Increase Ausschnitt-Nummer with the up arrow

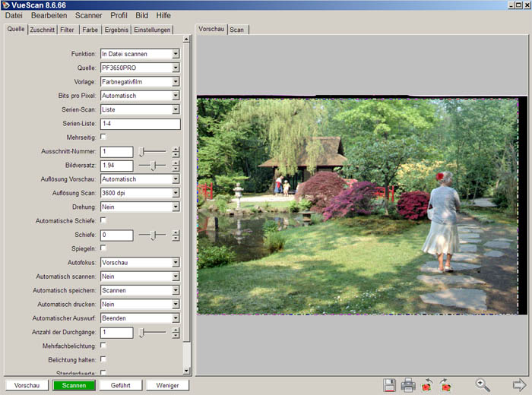pyautogui.click(x=176, y=149)
